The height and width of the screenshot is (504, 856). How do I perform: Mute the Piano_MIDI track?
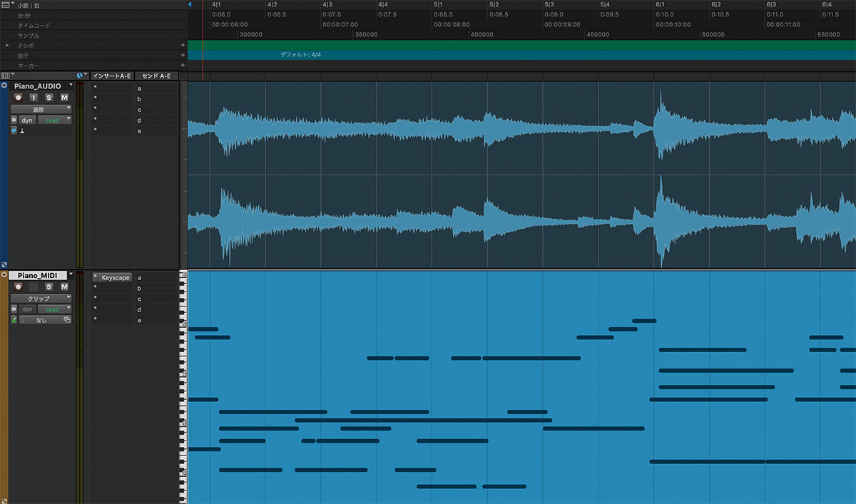point(64,287)
